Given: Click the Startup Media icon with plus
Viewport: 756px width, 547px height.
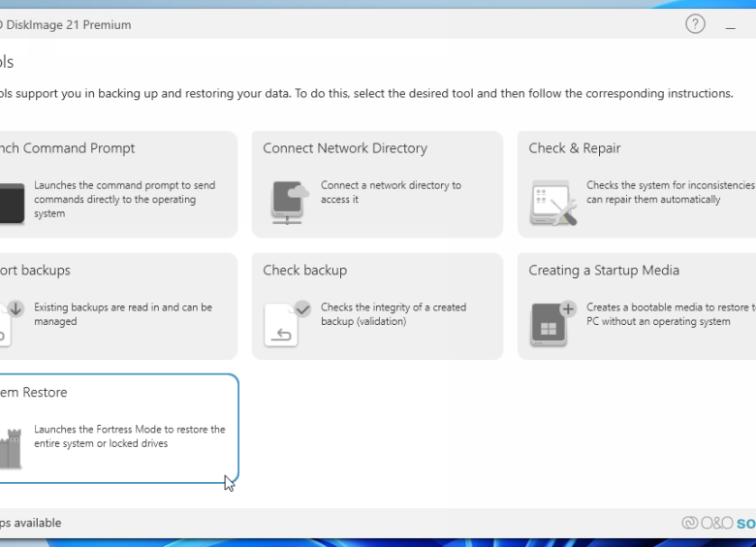Looking at the screenshot, I should point(552,323).
